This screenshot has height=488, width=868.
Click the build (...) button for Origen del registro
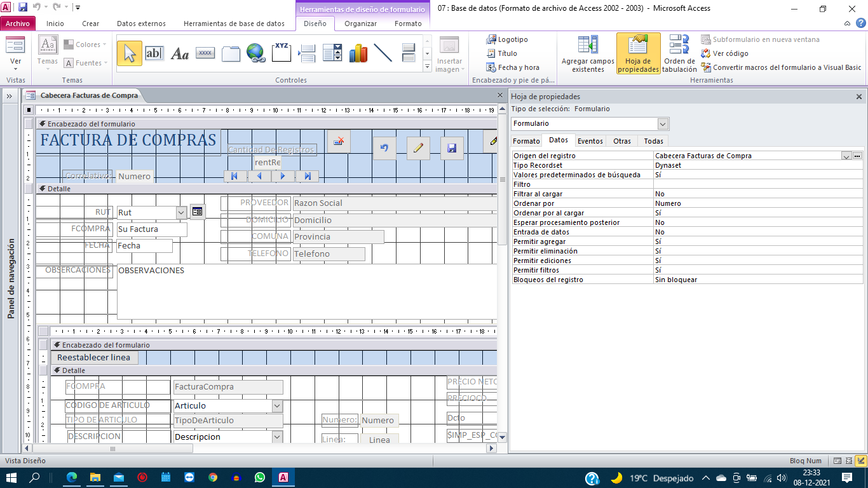(857, 156)
